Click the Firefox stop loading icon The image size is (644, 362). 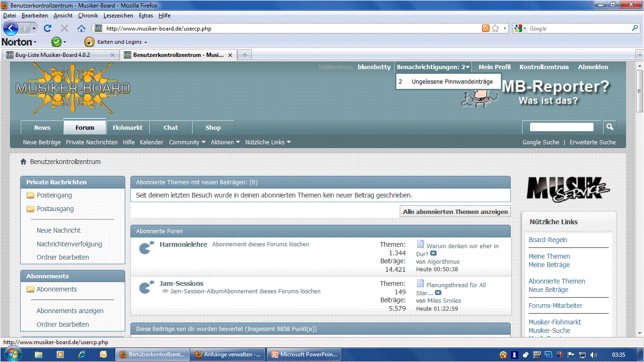pyautogui.click(x=64, y=28)
